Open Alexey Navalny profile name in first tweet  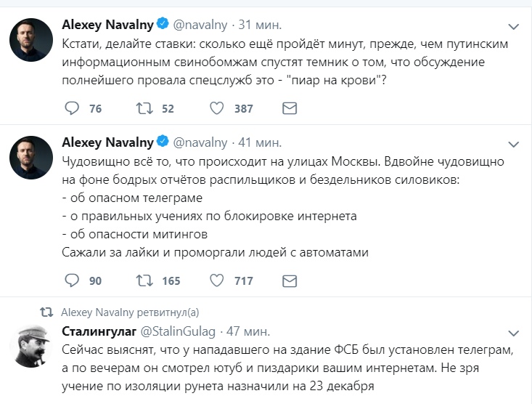[108, 25]
